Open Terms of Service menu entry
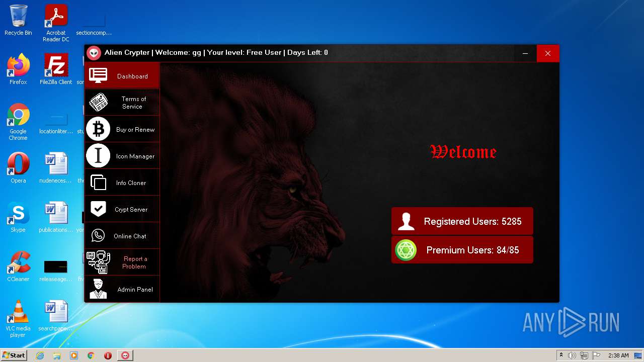644x362 pixels. 122,103
